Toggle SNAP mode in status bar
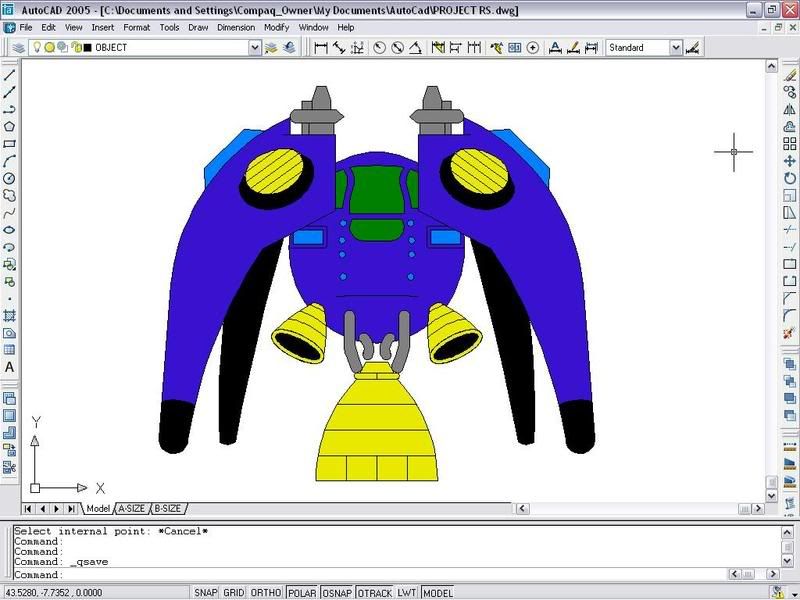 click(x=206, y=593)
